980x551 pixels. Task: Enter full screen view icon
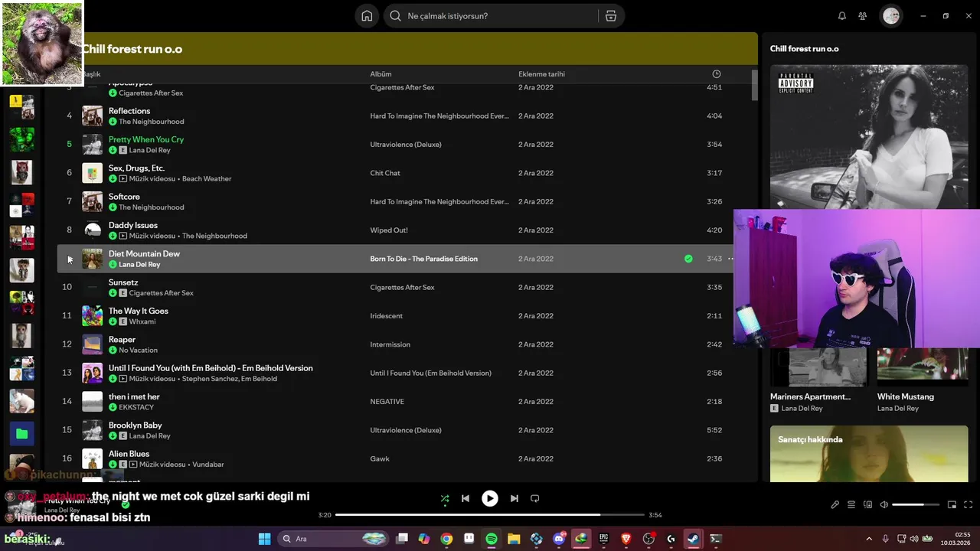968,505
